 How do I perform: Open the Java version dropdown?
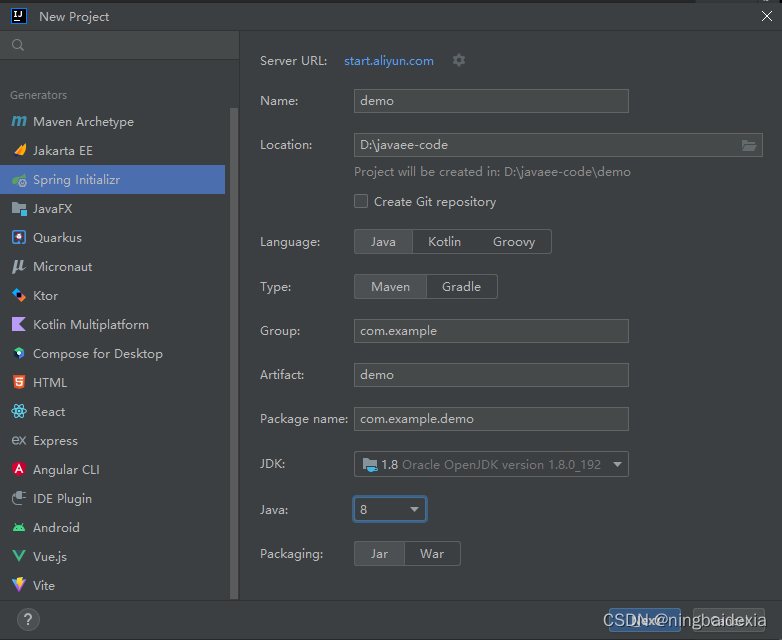click(x=390, y=509)
